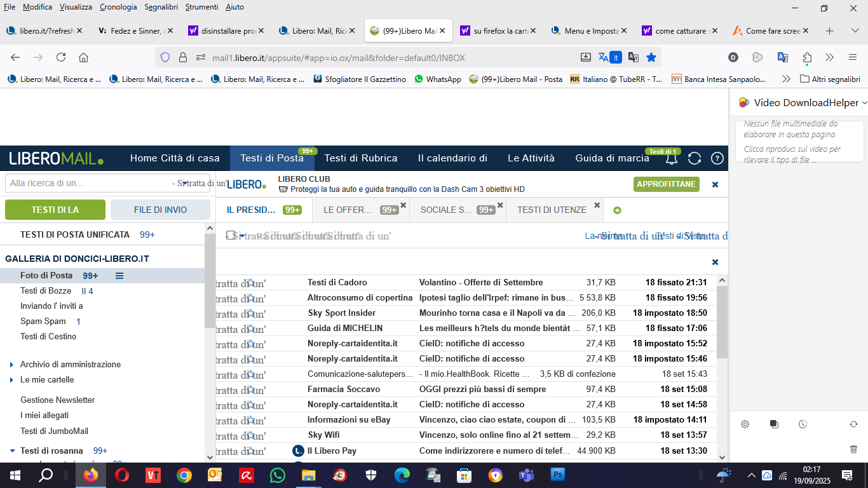Open the notifications bell in Libero Mail

pos(671,158)
